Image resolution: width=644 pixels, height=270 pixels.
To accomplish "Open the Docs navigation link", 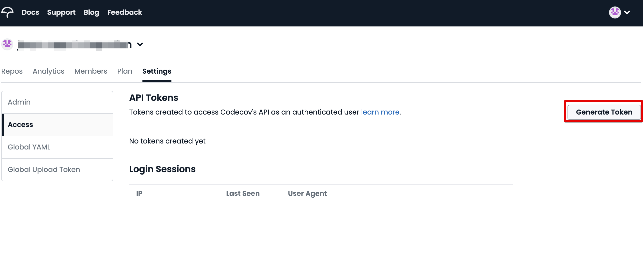I will [x=30, y=12].
